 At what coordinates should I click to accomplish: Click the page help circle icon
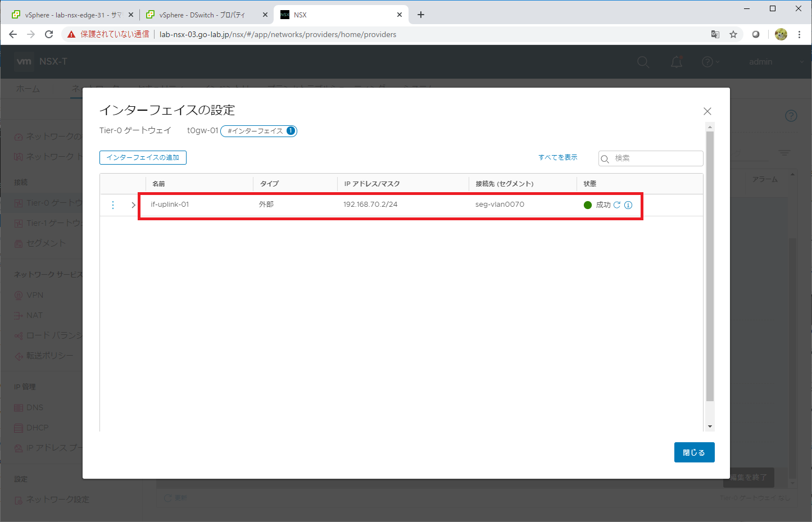tap(791, 116)
